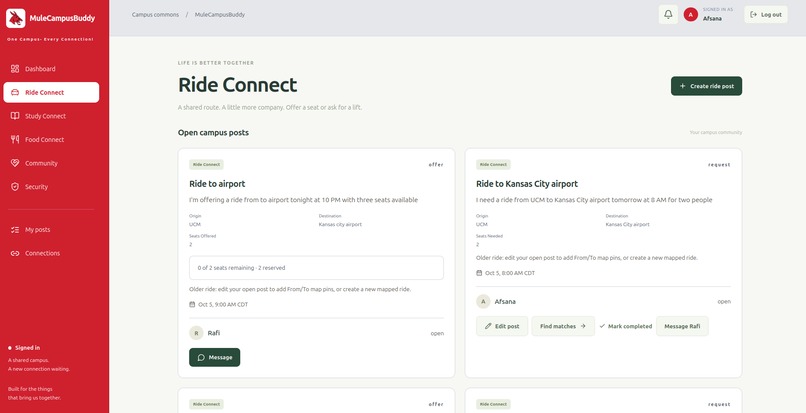Click the Signed in status in sidebar
The height and width of the screenshot is (413, 806).
(24, 348)
